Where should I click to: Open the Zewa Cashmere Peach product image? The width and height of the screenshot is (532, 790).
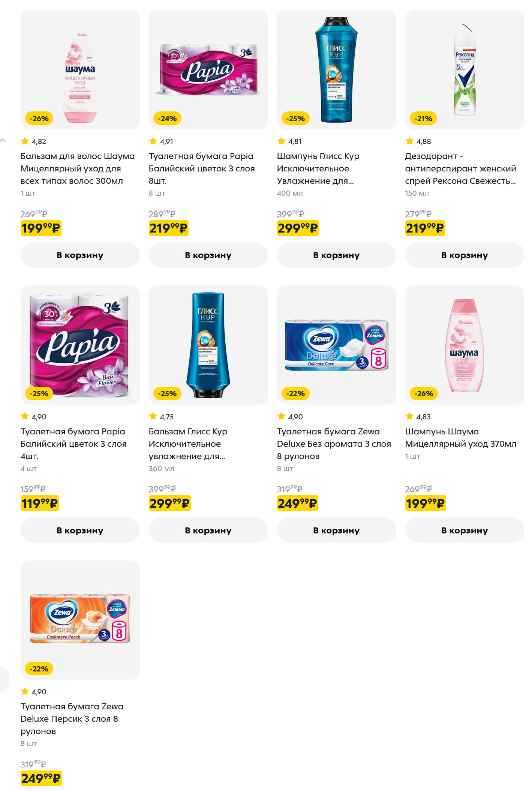80,619
